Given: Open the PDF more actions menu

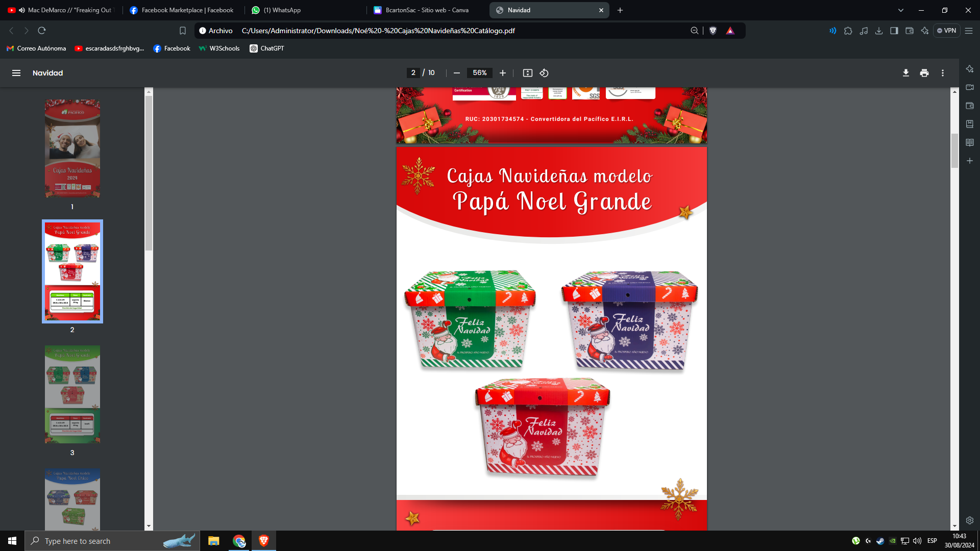Looking at the screenshot, I should pos(943,73).
